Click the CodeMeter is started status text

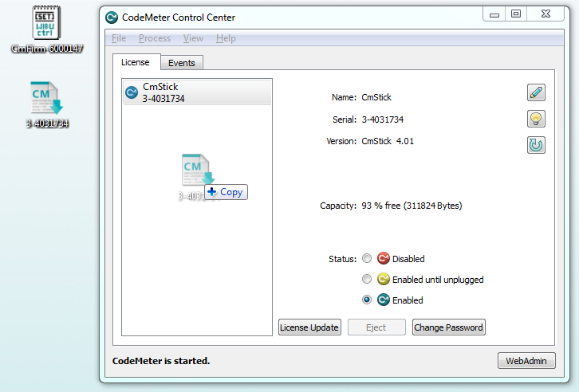click(161, 361)
